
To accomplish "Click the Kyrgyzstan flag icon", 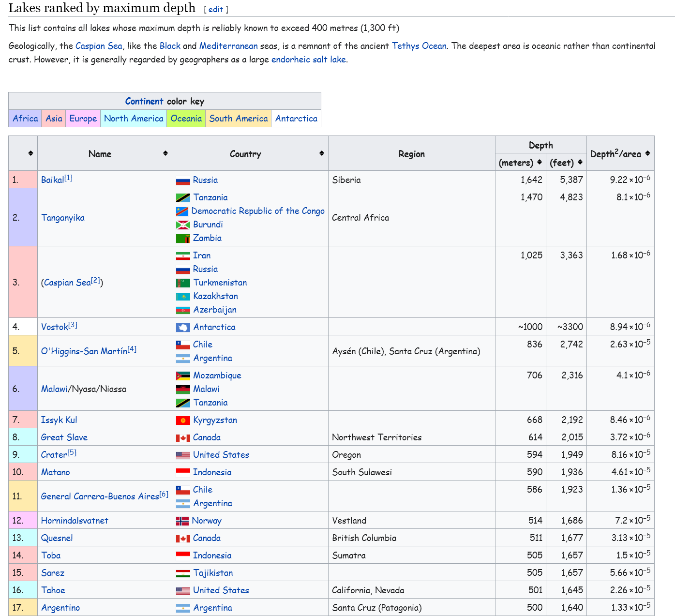I will coord(183,421).
